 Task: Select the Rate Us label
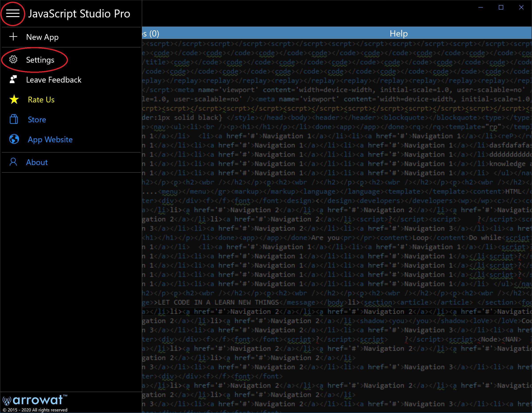click(x=41, y=100)
